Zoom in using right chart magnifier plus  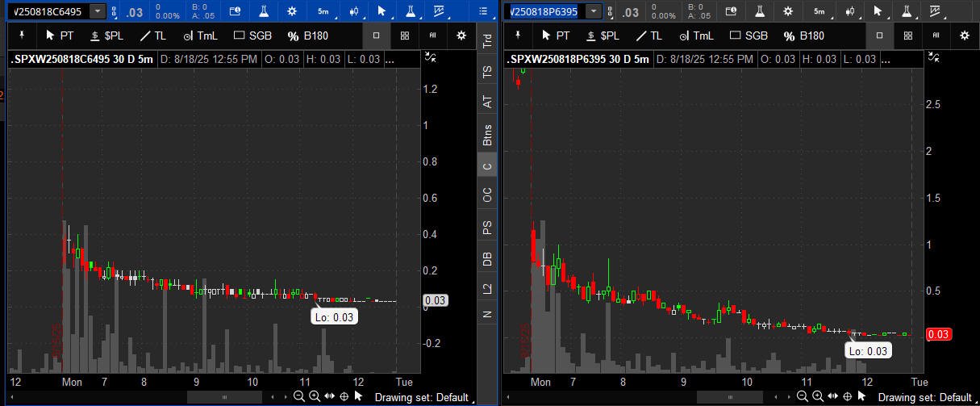point(816,396)
